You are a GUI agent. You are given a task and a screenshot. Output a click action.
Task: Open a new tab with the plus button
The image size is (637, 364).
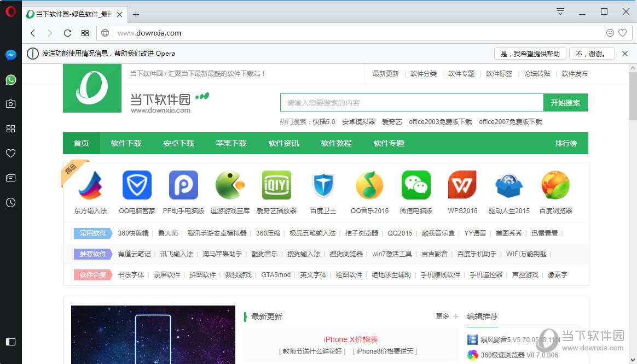point(136,15)
